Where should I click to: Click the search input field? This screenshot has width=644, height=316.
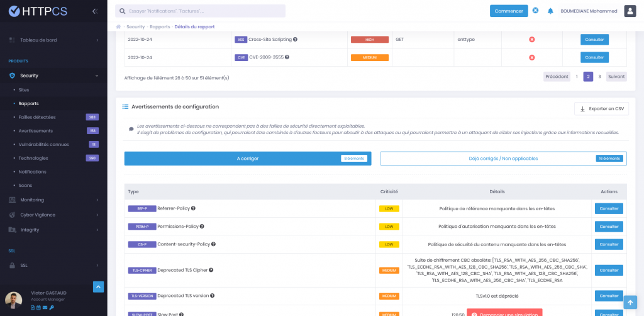coord(201,11)
